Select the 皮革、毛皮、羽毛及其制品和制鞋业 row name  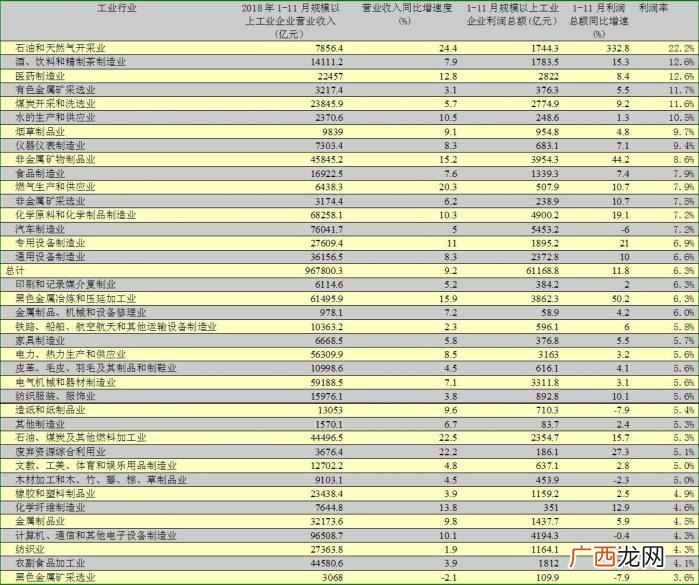click(x=96, y=368)
